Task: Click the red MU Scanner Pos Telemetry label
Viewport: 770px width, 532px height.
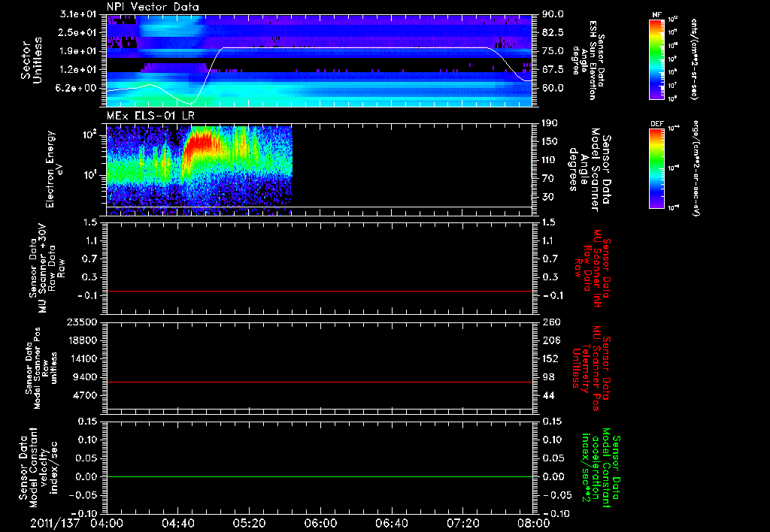Action: 591,368
